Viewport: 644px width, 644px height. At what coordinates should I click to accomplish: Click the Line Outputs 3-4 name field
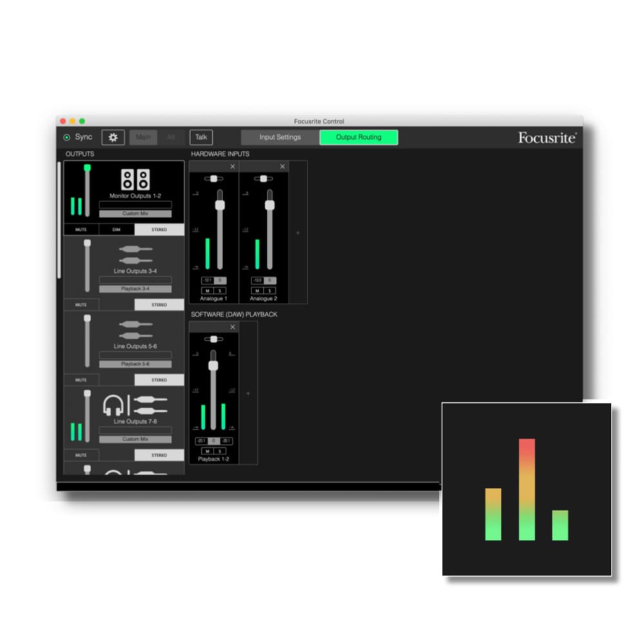[x=135, y=279]
